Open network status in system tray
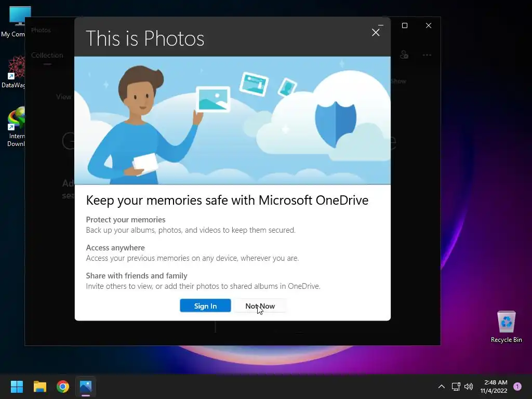532x399 pixels. (x=456, y=387)
